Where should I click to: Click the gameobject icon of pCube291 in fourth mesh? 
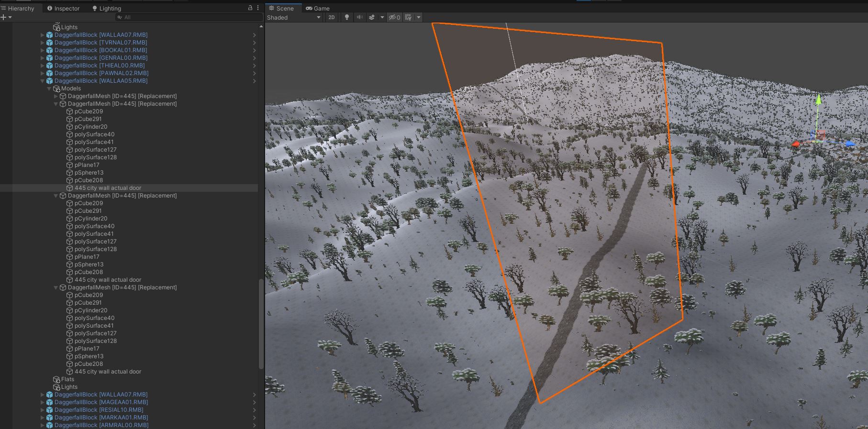coord(69,303)
